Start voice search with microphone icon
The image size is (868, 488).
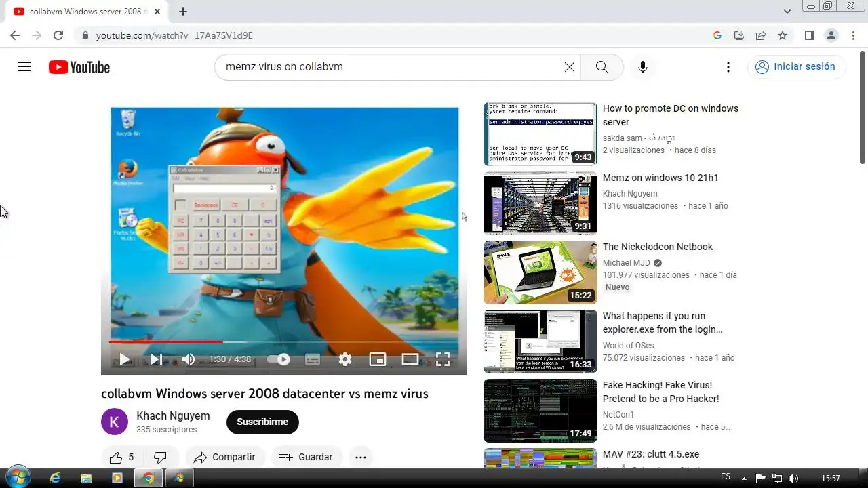coord(643,67)
